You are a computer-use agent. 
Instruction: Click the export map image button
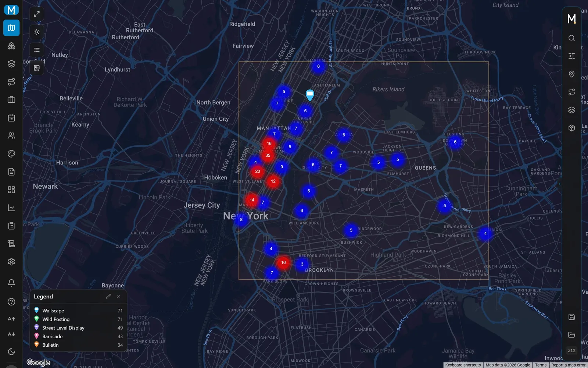pos(37,68)
